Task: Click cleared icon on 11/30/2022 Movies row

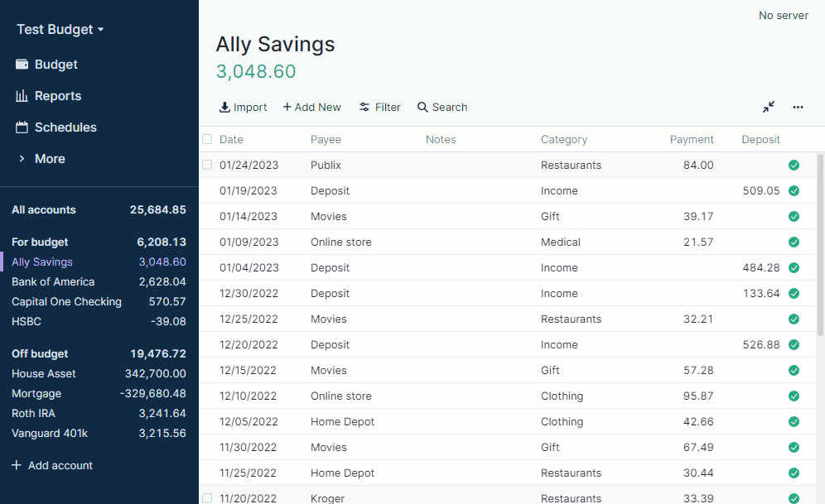Action: pyautogui.click(x=794, y=447)
